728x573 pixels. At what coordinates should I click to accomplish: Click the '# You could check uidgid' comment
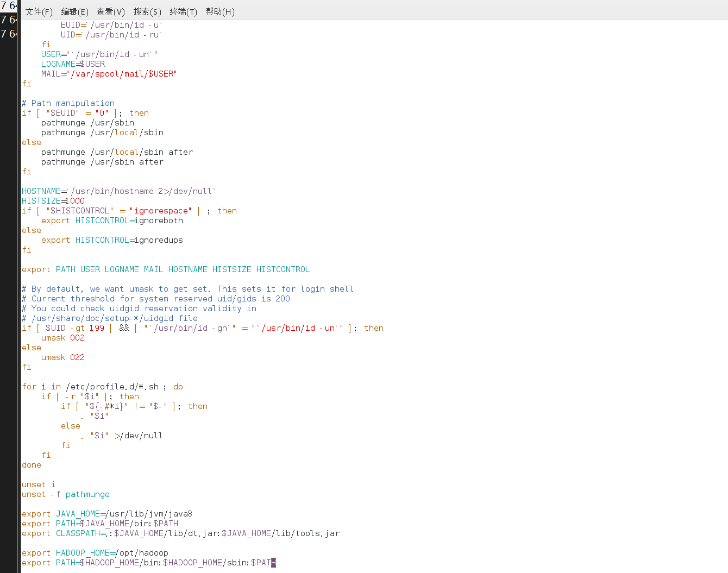pyautogui.click(x=139, y=308)
